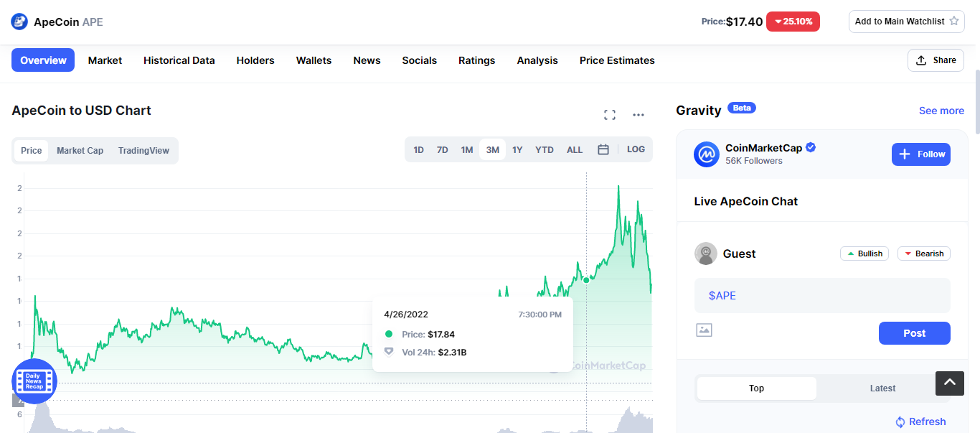Click the verified badge next to CoinMarketCap
This screenshot has width=980, height=433.
[811, 147]
